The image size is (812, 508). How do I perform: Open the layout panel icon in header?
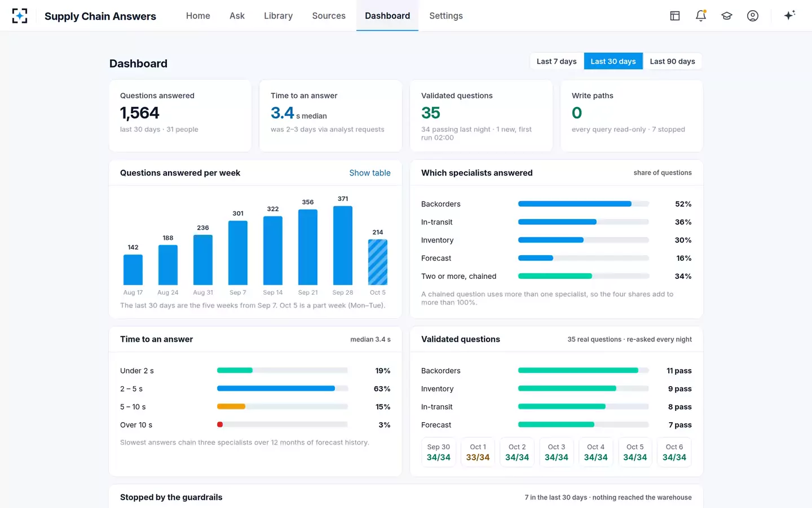(x=675, y=16)
